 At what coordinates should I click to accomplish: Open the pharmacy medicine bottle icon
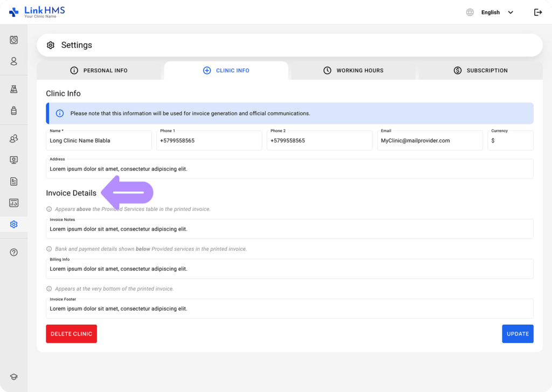pyautogui.click(x=13, y=111)
